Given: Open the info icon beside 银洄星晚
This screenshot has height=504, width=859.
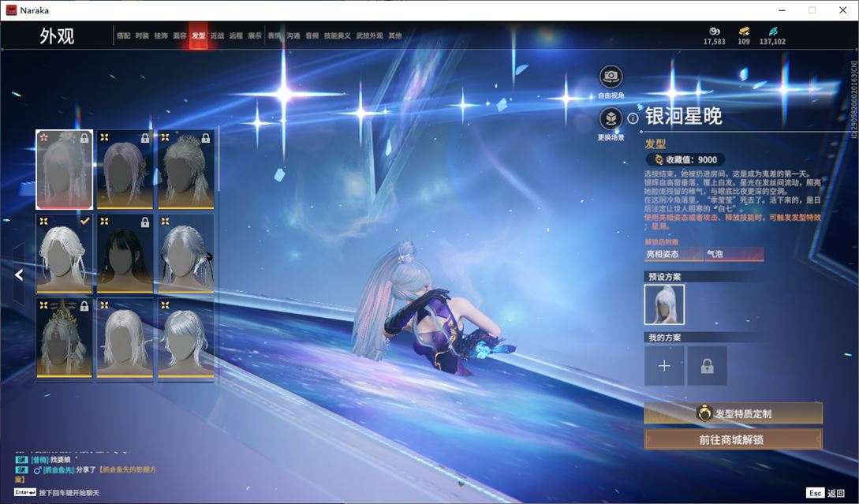Looking at the screenshot, I should click(633, 118).
